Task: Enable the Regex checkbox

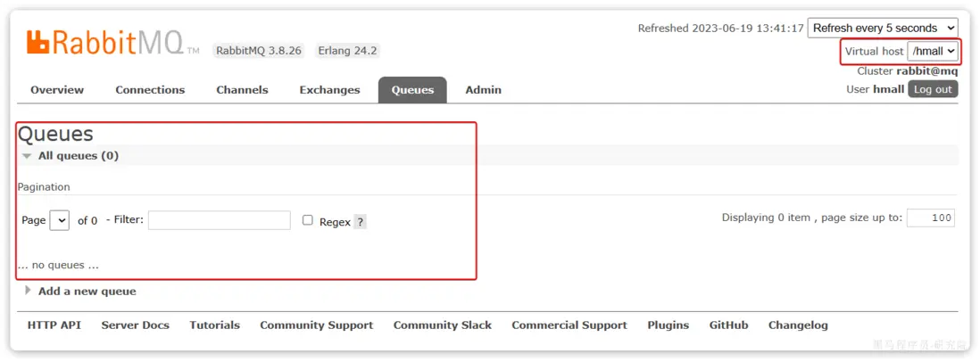Action: pyautogui.click(x=308, y=220)
